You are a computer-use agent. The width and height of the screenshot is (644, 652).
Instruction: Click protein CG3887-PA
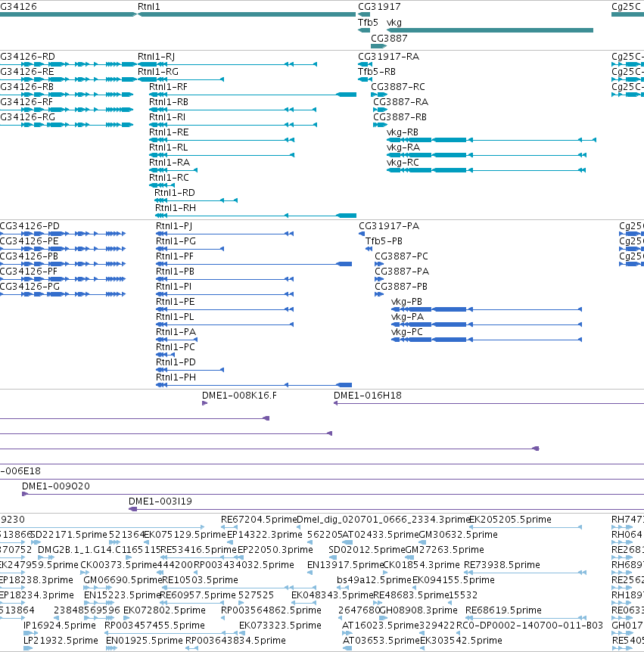(x=379, y=279)
